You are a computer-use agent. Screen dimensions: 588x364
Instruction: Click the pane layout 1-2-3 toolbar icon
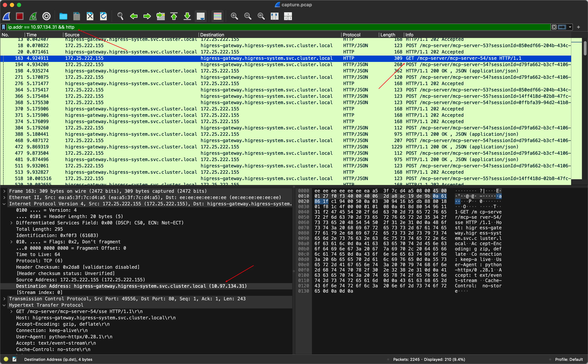288,16
